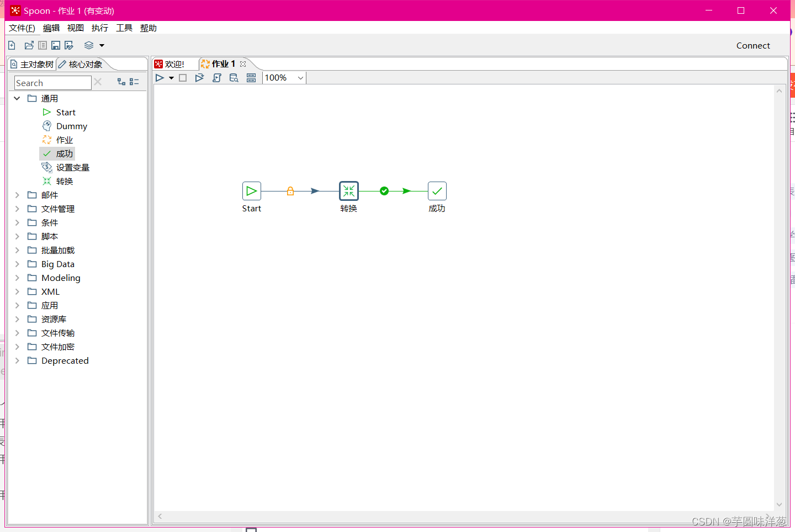Viewport: 795px width, 532px height.
Task: Open the 编辑 menu
Action: point(51,28)
